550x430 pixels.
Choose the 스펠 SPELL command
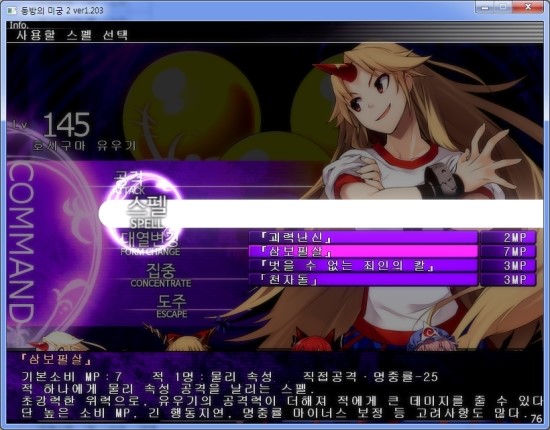click(x=147, y=213)
